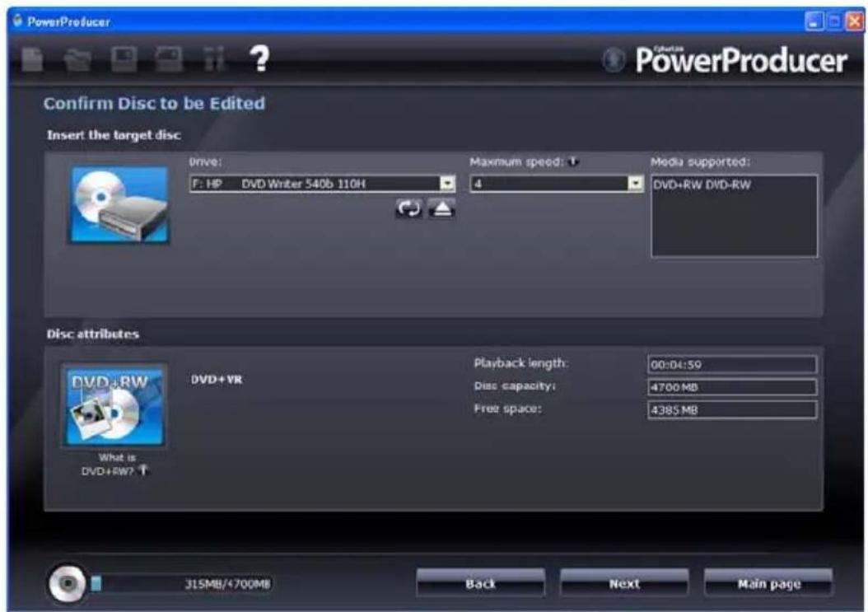Click the refresh drive icon
Screen dimensions: 868x612
[409, 208]
